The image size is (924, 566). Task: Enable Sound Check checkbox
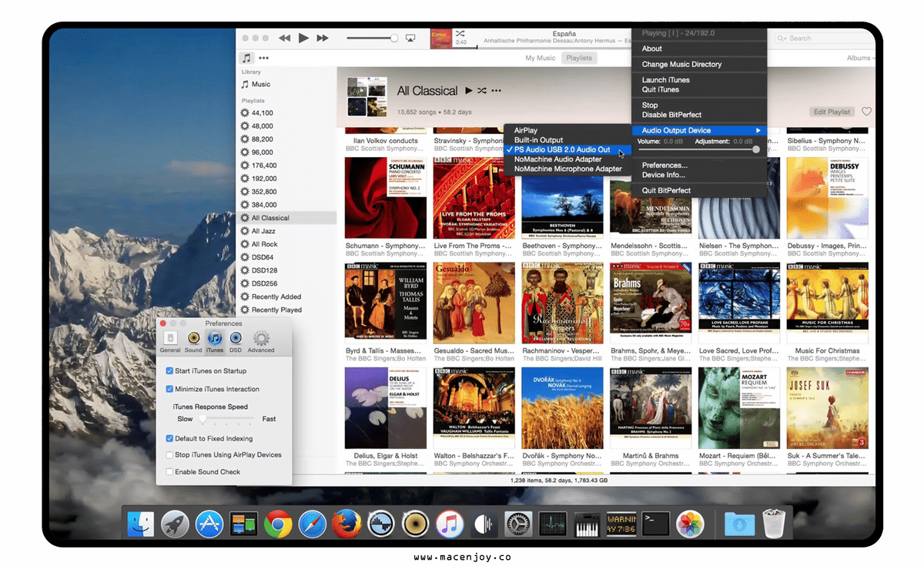click(x=170, y=472)
